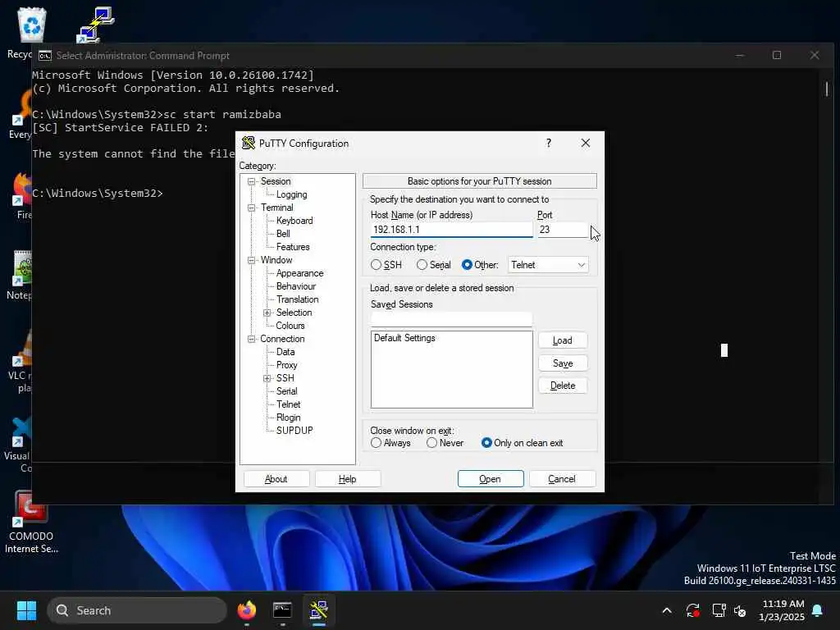The image size is (840, 630).
Task: Open the Proxy settings category
Action: pyautogui.click(x=286, y=365)
